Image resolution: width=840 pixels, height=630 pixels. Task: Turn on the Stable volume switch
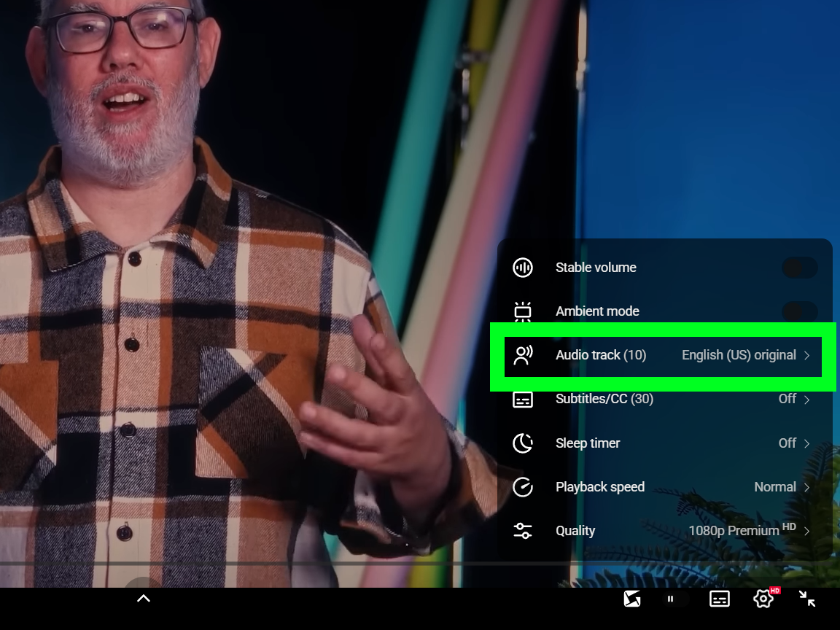click(x=800, y=268)
